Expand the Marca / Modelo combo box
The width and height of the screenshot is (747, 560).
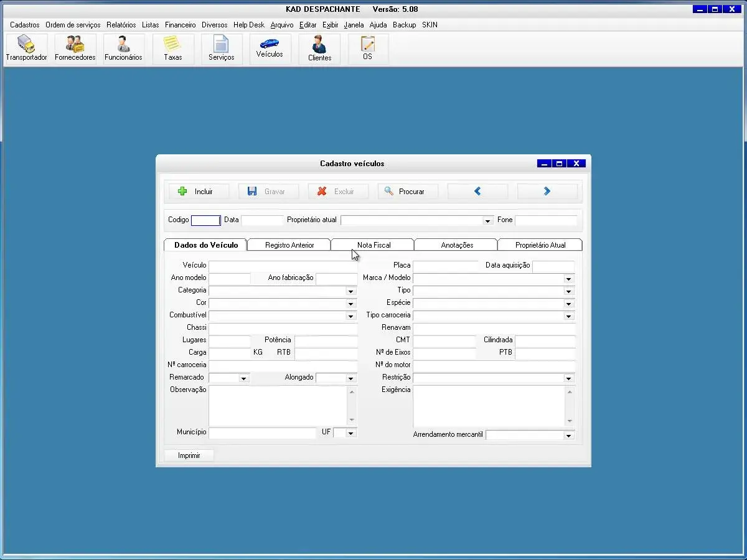pos(568,279)
